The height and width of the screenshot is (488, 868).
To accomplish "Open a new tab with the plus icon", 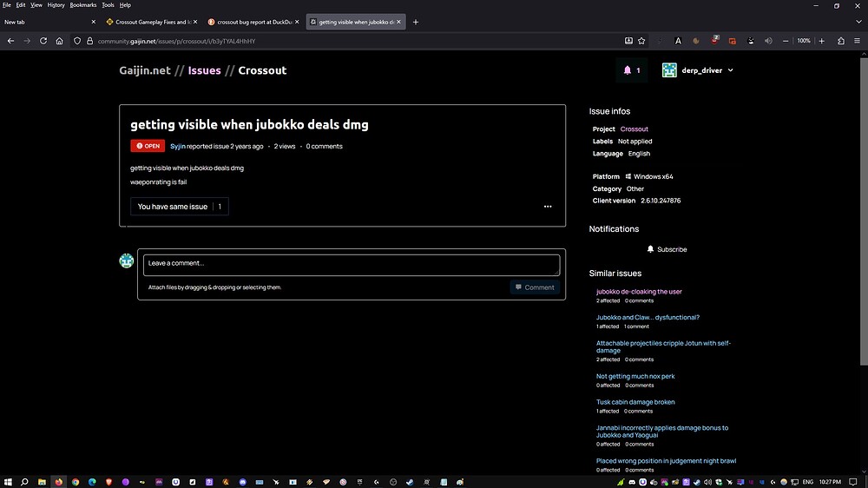I will pyautogui.click(x=416, y=22).
